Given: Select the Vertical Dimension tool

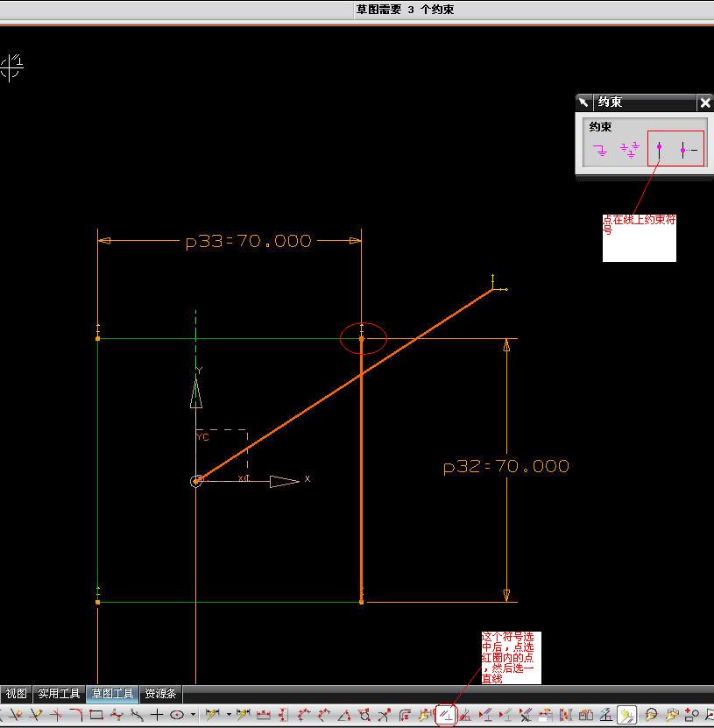Looking at the screenshot, I should pos(282,715).
